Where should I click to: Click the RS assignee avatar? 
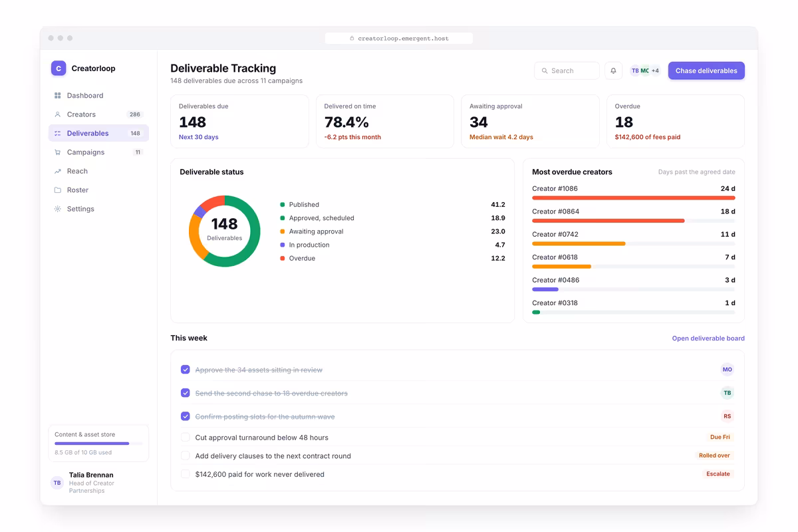tap(728, 416)
